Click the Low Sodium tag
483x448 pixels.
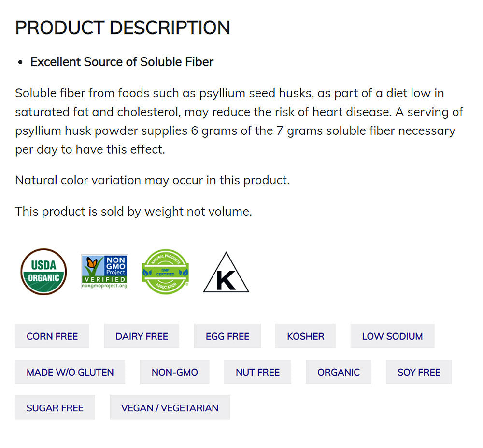(x=392, y=336)
